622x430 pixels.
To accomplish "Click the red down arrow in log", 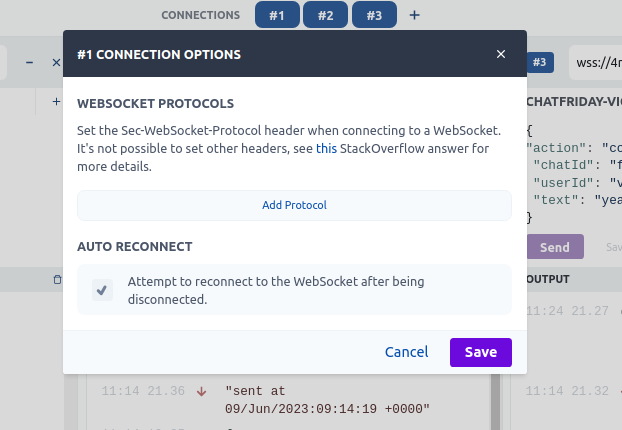I will click(x=202, y=392).
